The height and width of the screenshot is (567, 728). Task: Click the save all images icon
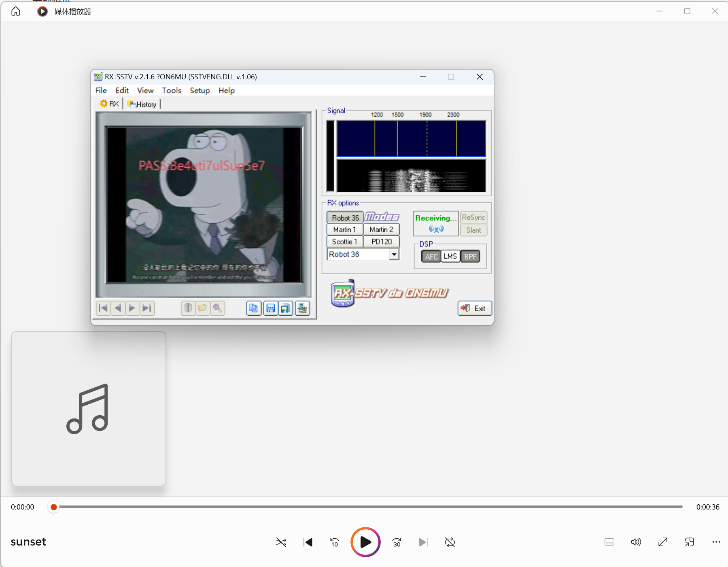(x=286, y=308)
